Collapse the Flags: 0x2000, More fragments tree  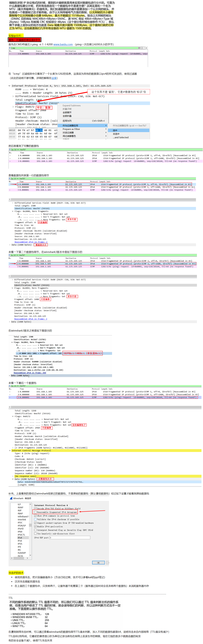coord(13,211)
